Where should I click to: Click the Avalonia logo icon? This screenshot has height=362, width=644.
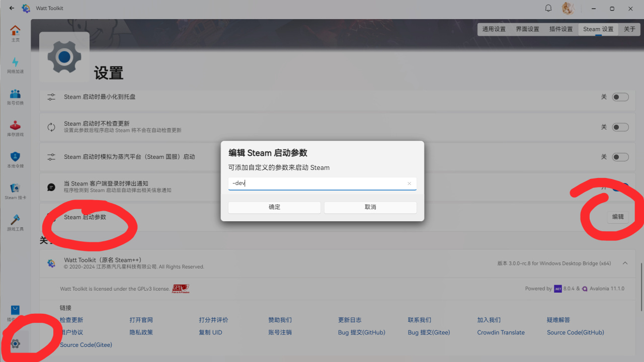[x=585, y=289]
